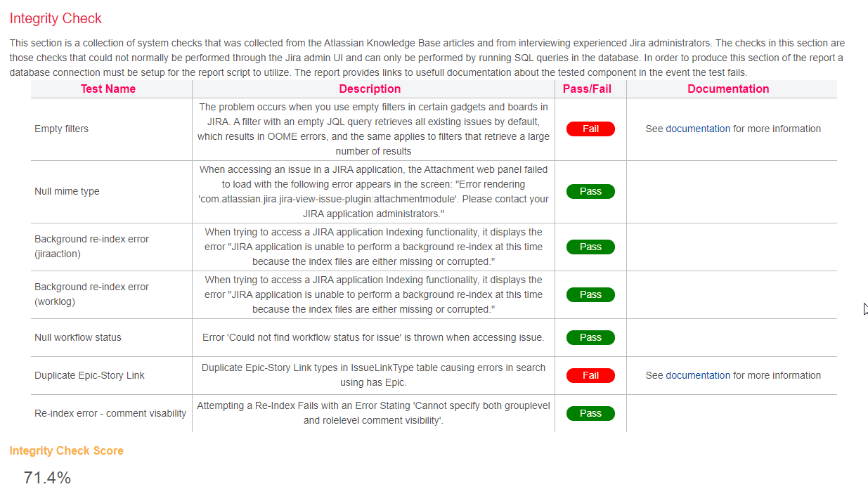Click Pass badge for Null workflow status
The height and width of the screenshot is (501, 868).
click(590, 337)
